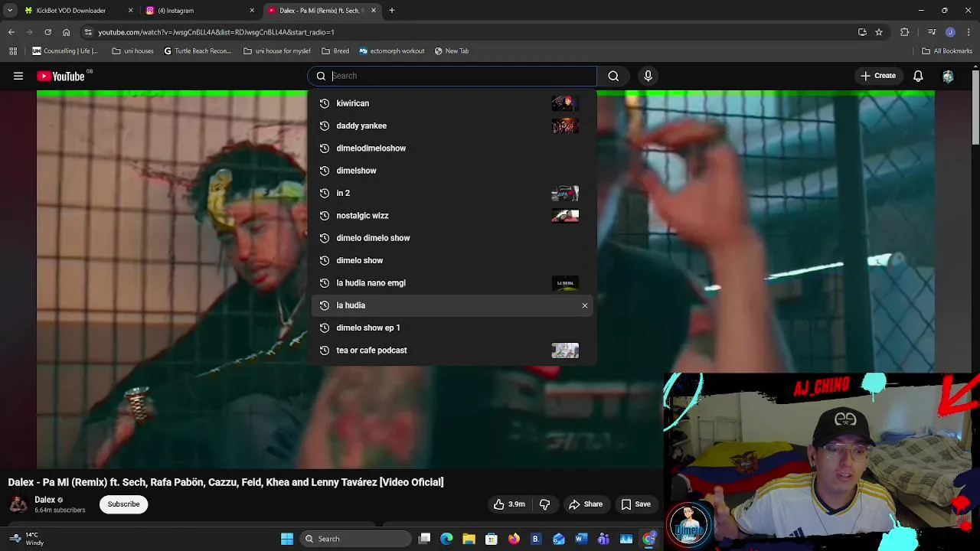Viewport: 980px width, 551px height.
Task: Open a new browser tab
Action: pos(392,11)
